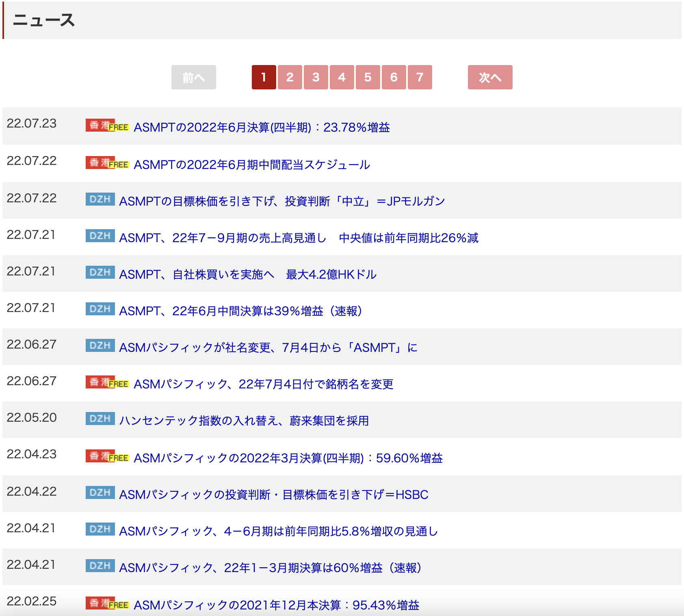This screenshot has height=616, width=684.
Task: Open 22年1-3月期決算は60%増益(速報) article
Action: pyautogui.click(x=270, y=568)
